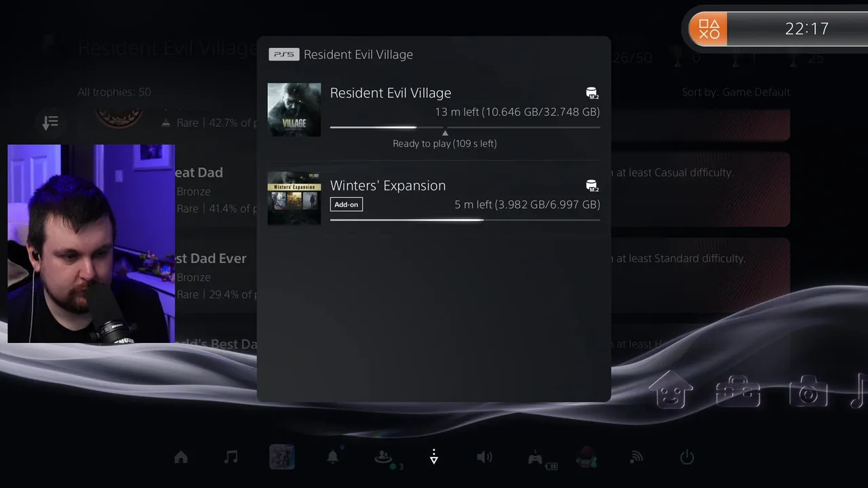
Task: Click the trophy sort order icon
Action: [51, 123]
